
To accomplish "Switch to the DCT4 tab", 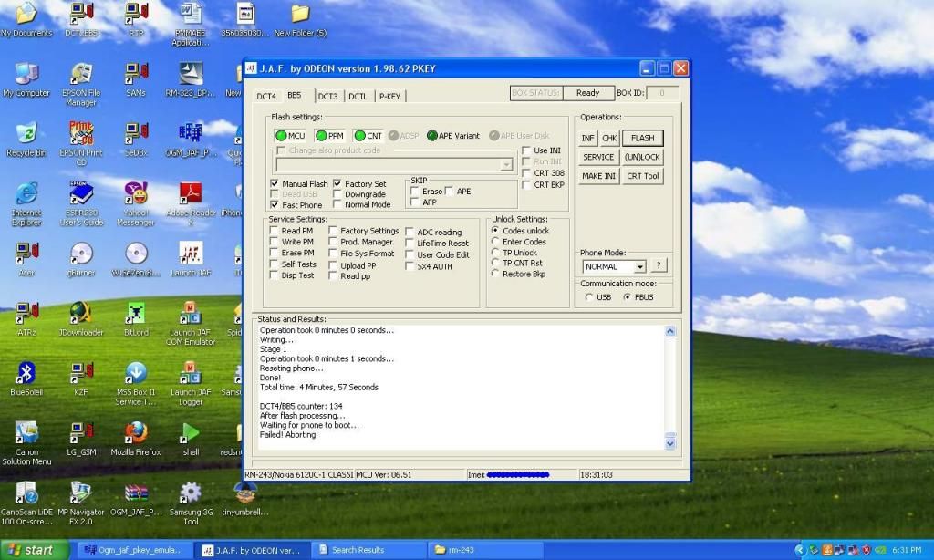I will coord(266,97).
